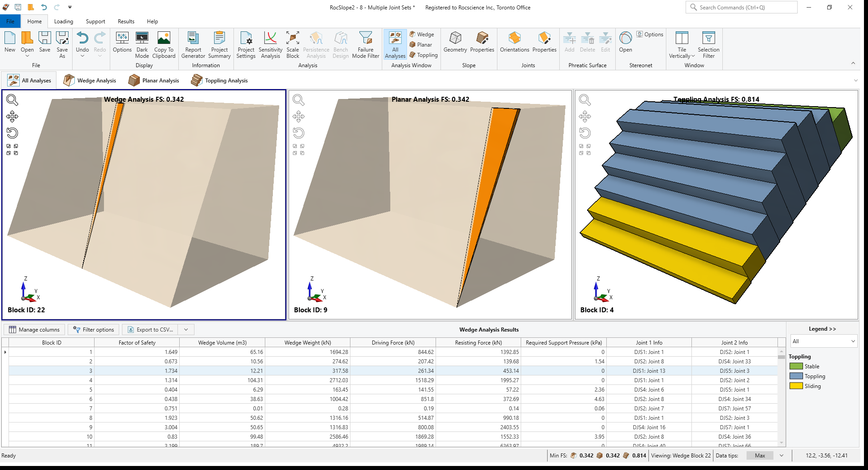Open Project Settings
The height and width of the screenshot is (470, 868).
click(246, 45)
